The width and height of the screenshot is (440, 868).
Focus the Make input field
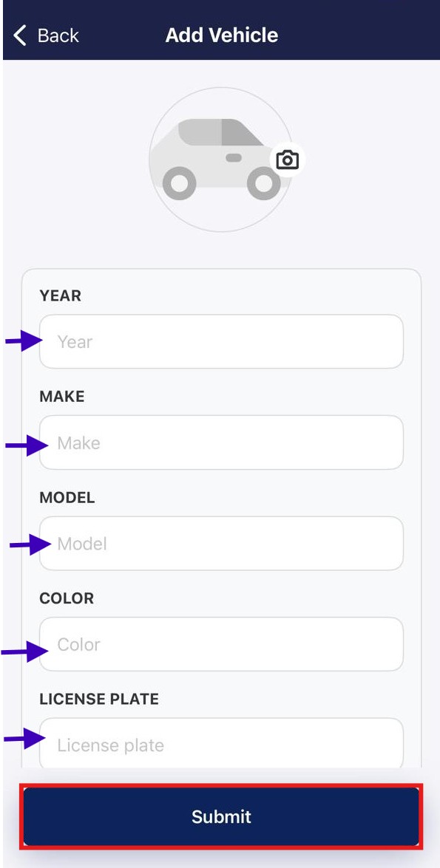click(x=221, y=442)
